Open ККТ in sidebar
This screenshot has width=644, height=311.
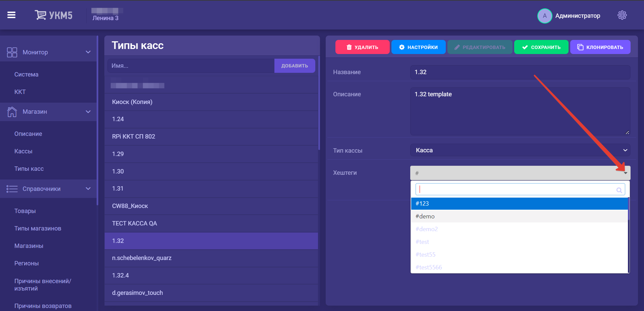20,92
